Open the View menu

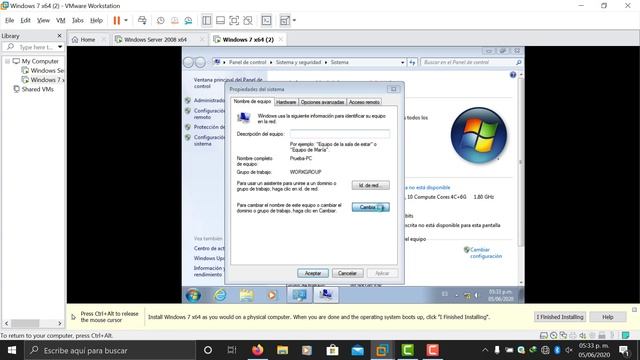tap(43, 20)
